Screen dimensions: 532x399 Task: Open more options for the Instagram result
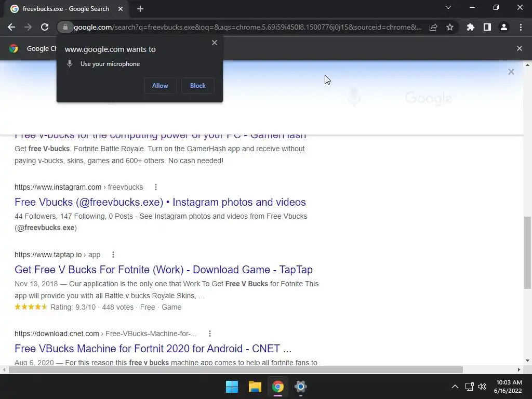pyautogui.click(x=156, y=187)
